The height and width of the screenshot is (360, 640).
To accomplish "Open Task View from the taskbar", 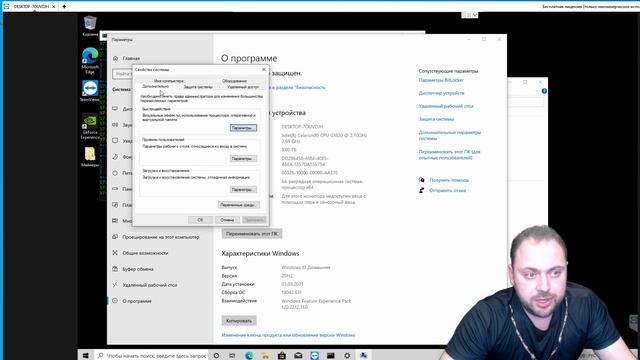I will [x=232, y=356].
